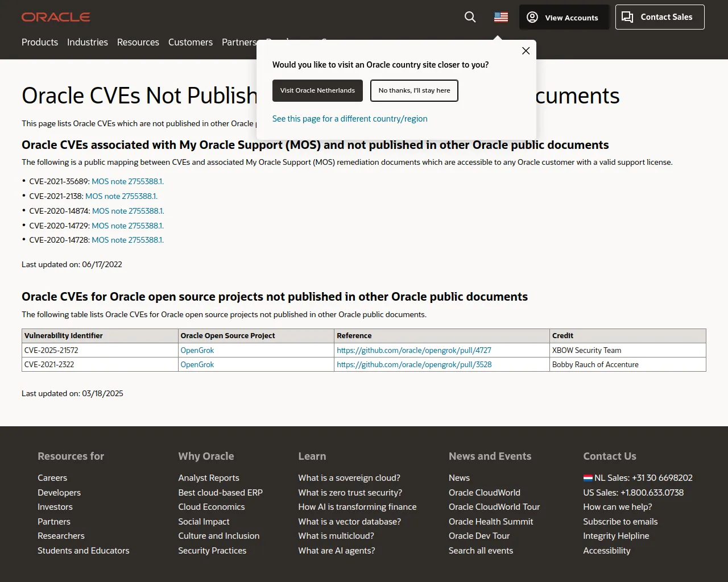
Task: Click Visit Oracle Netherlands button
Action: tap(317, 90)
